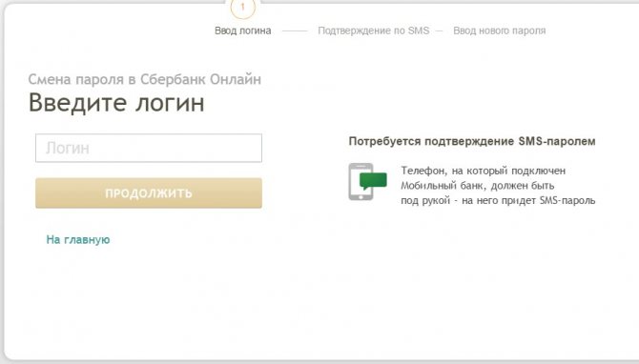The height and width of the screenshot is (364, 639).
Task: Click the 'Мобильный банк, должен быть' text line
Action: (478, 186)
